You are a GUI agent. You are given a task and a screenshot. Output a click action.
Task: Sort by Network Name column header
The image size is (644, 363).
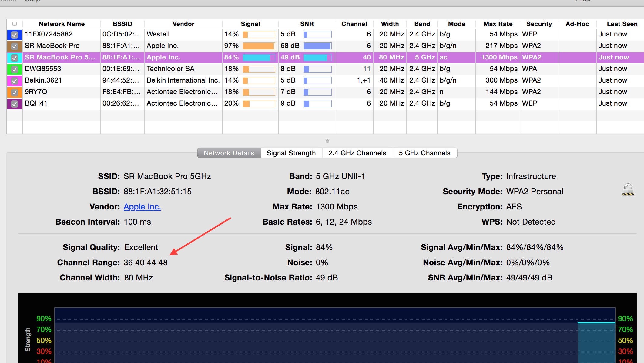(62, 24)
